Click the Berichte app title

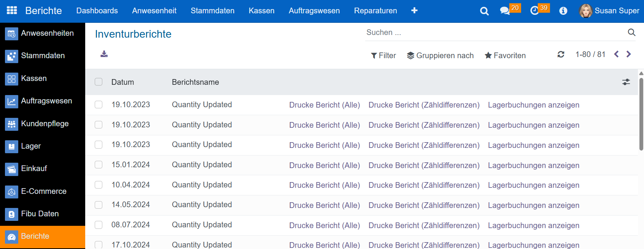43,11
